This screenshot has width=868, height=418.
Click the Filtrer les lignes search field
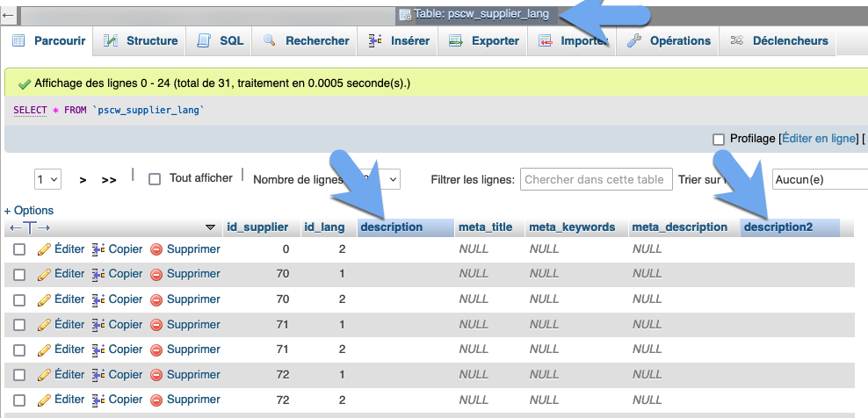(x=596, y=179)
